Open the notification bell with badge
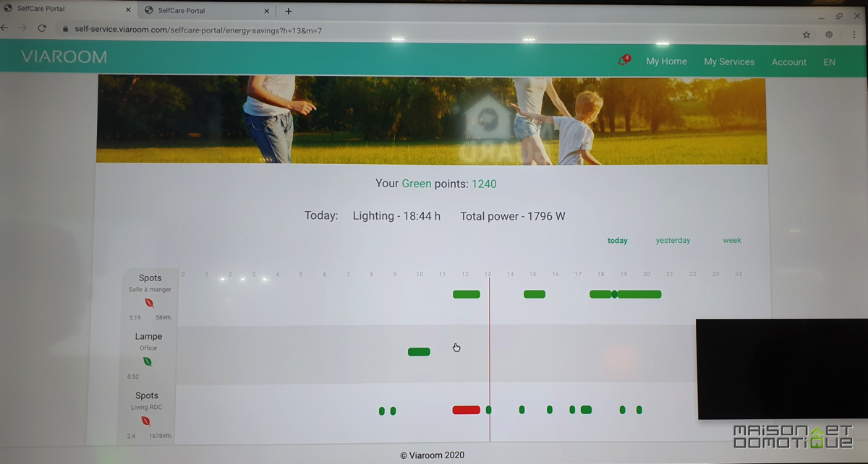Viewport: 868px width, 464px height. [x=623, y=61]
